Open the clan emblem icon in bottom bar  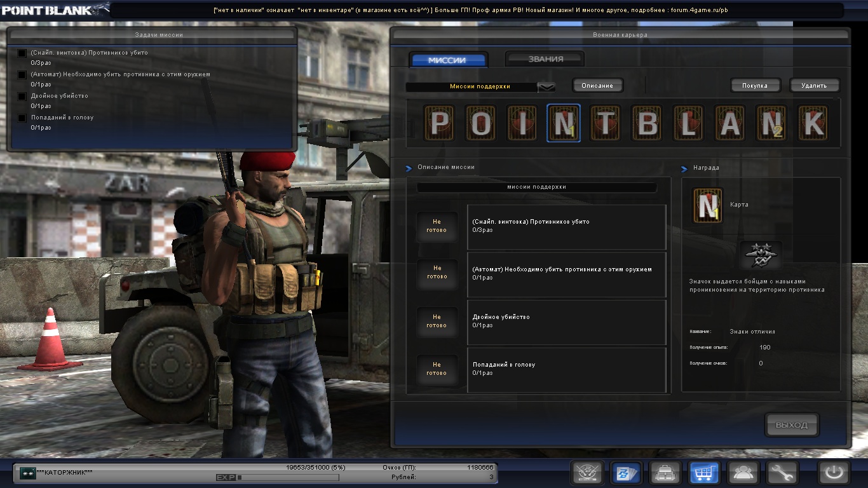[587, 473]
